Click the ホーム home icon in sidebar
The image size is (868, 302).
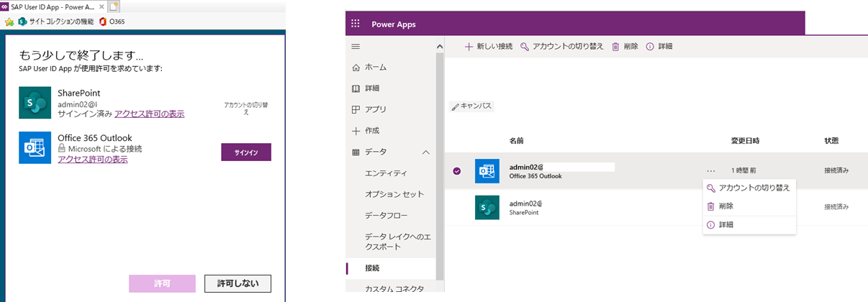tap(356, 67)
